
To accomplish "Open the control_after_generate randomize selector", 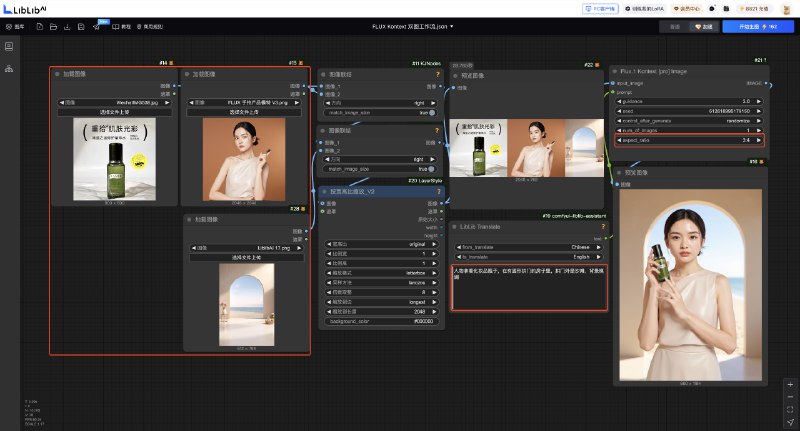I will click(x=689, y=121).
